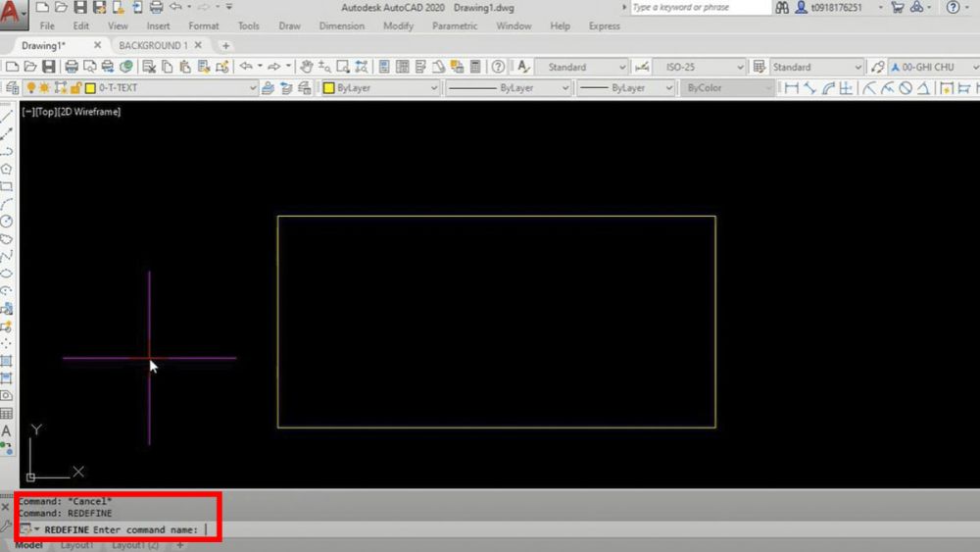Toggle layer on/off lightbulb for 0-T-TEXT
Viewport: 980px width, 552px height.
pos(30,88)
